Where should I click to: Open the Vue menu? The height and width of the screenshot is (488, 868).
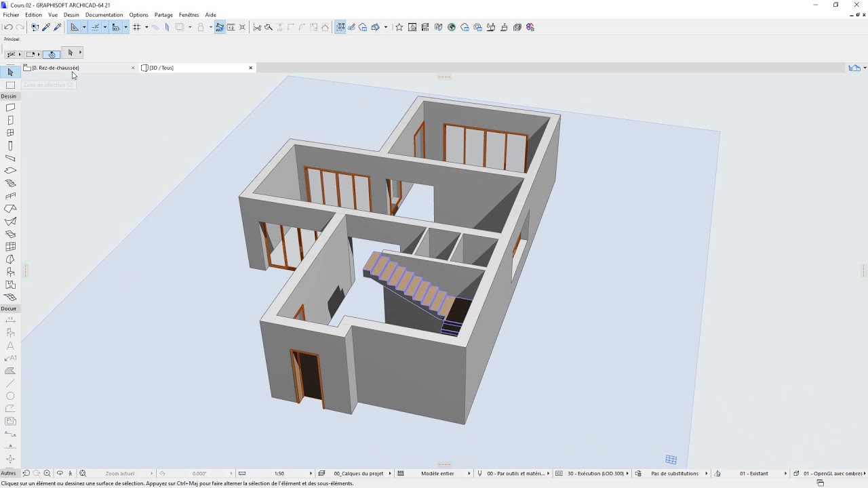[x=53, y=15]
